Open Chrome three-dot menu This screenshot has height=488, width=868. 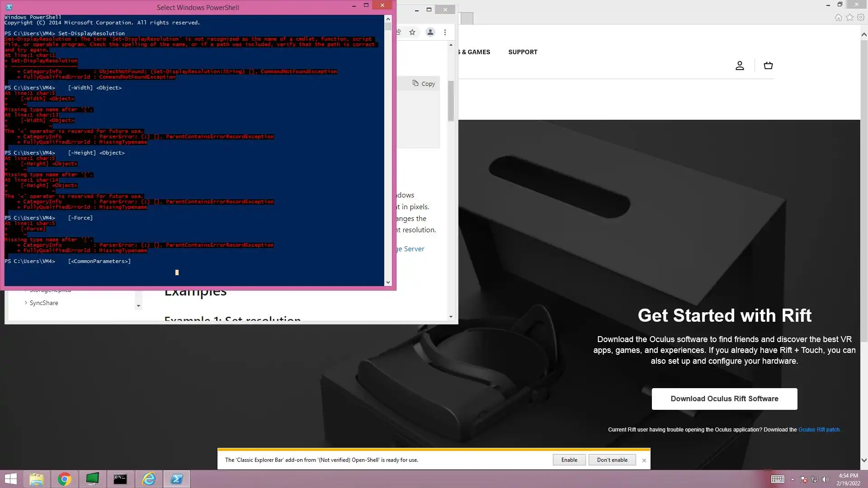click(445, 32)
